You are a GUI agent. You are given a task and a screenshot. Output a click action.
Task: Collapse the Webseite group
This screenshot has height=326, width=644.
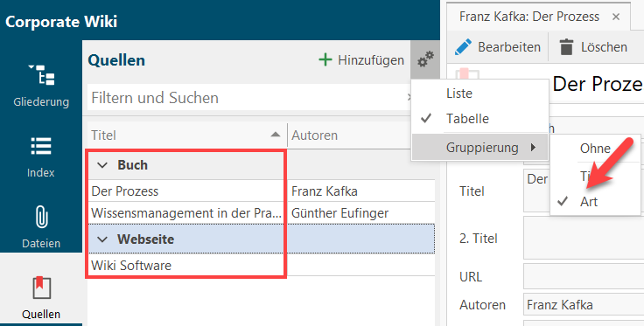pos(102,239)
